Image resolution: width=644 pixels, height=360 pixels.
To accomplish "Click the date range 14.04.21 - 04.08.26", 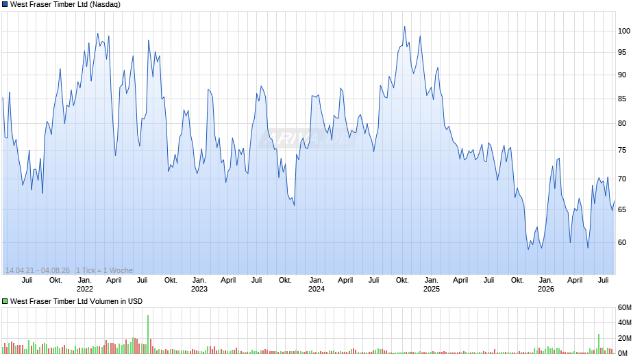I will point(38,270).
